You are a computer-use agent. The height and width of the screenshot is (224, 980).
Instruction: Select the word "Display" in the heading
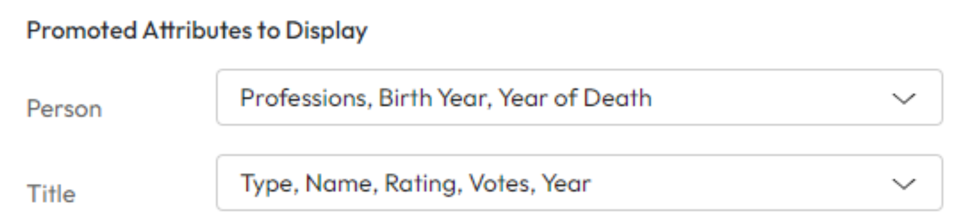326,31
